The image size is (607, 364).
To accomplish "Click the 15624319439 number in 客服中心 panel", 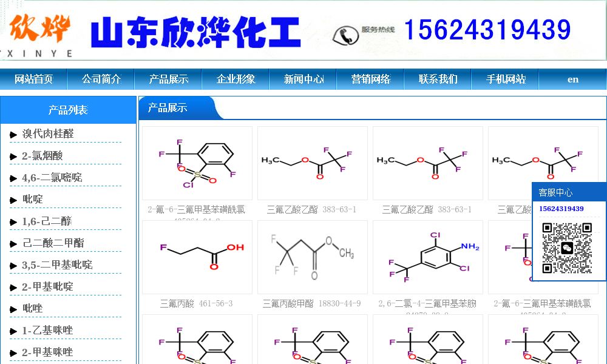I will coord(561,209).
